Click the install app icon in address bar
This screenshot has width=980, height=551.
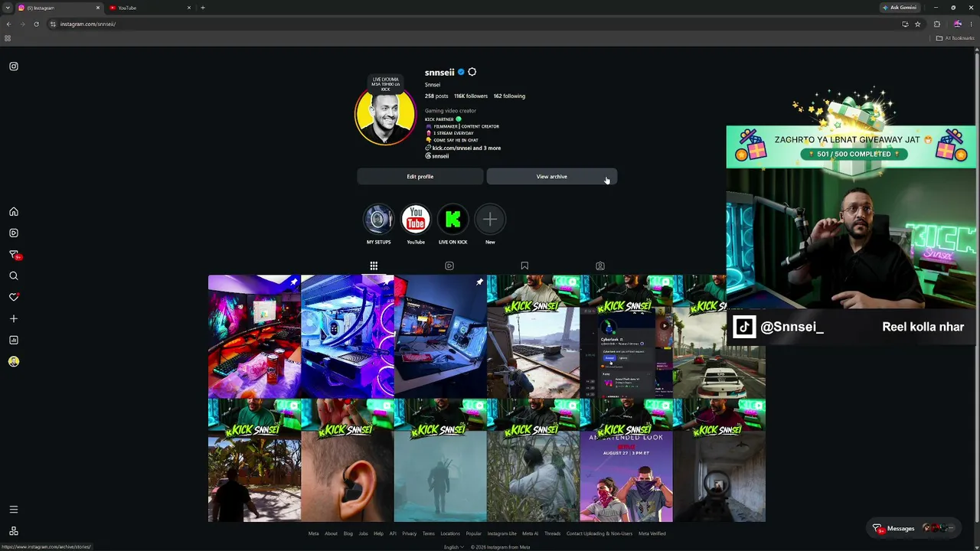(905, 24)
